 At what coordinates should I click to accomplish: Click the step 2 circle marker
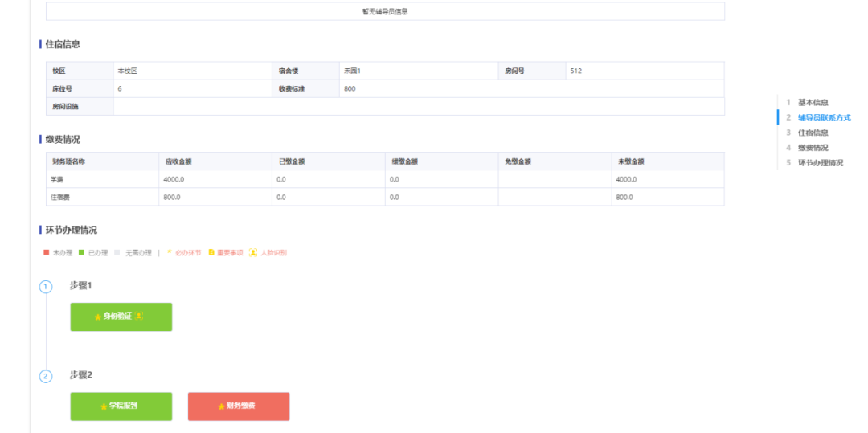[x=46, y=376]
